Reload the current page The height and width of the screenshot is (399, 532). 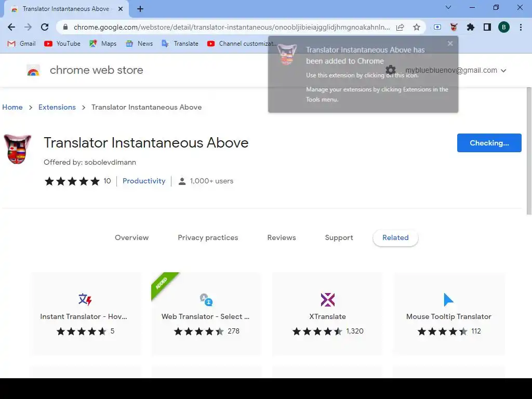pyautogui.click(x=45, y=27)
